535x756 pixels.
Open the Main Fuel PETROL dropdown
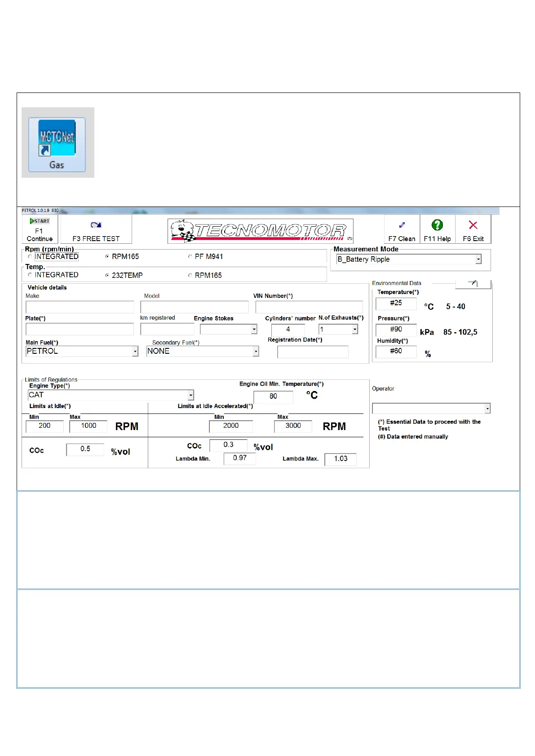pos(135,351)
